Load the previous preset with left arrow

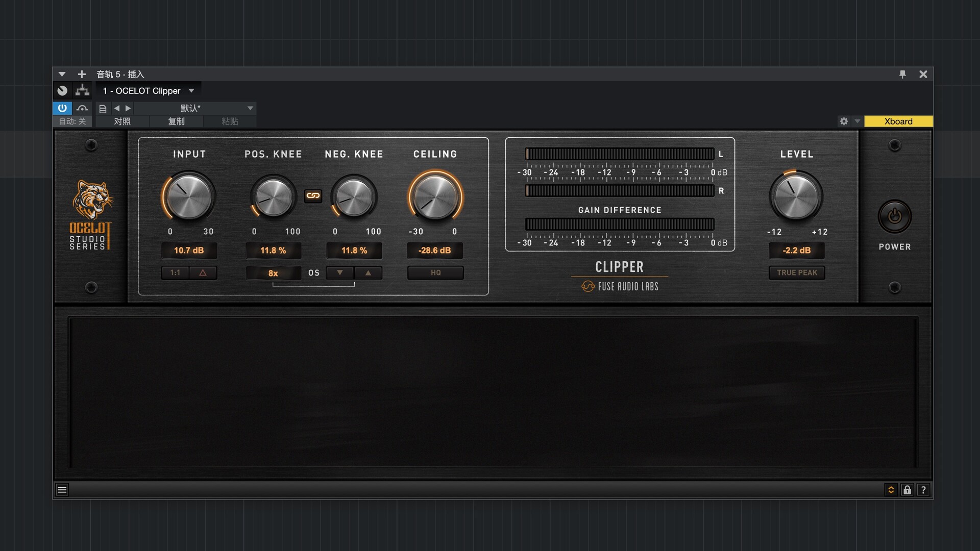click(117, 108)
